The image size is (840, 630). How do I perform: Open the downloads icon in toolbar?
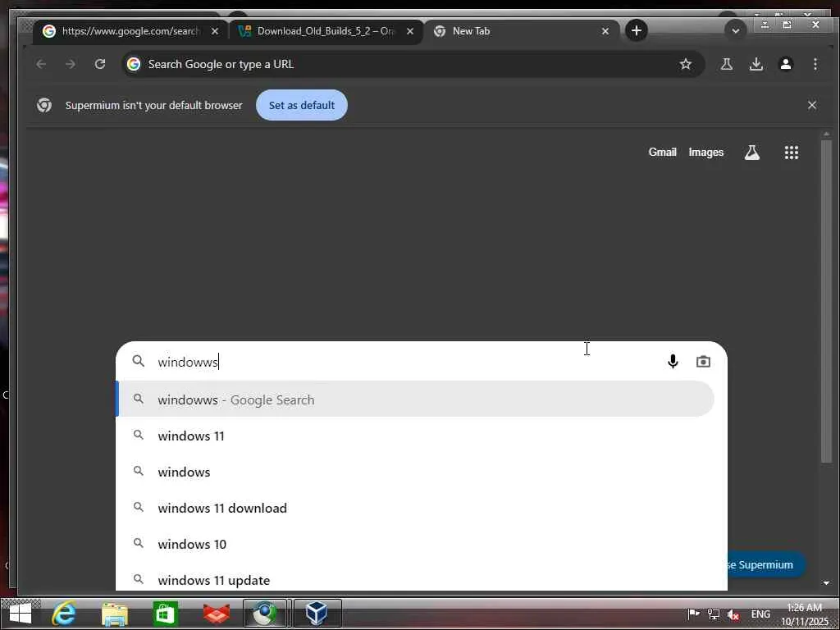tap(756, 64)
